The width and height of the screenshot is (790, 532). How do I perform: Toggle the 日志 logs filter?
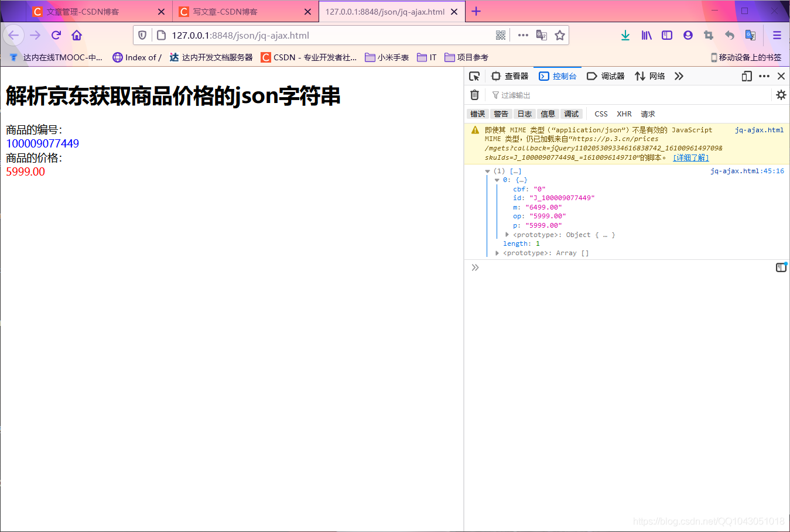pos(525,114)
